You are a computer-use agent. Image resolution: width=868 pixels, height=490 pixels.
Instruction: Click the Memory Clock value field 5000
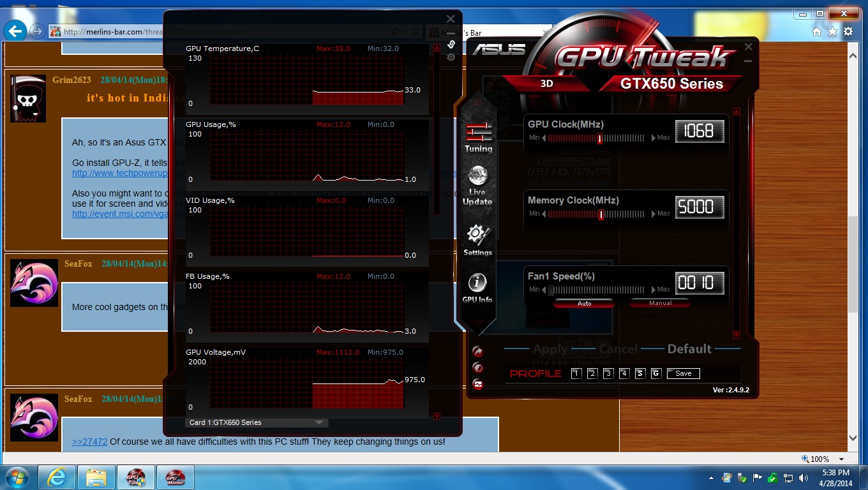[x=699, y=207]
